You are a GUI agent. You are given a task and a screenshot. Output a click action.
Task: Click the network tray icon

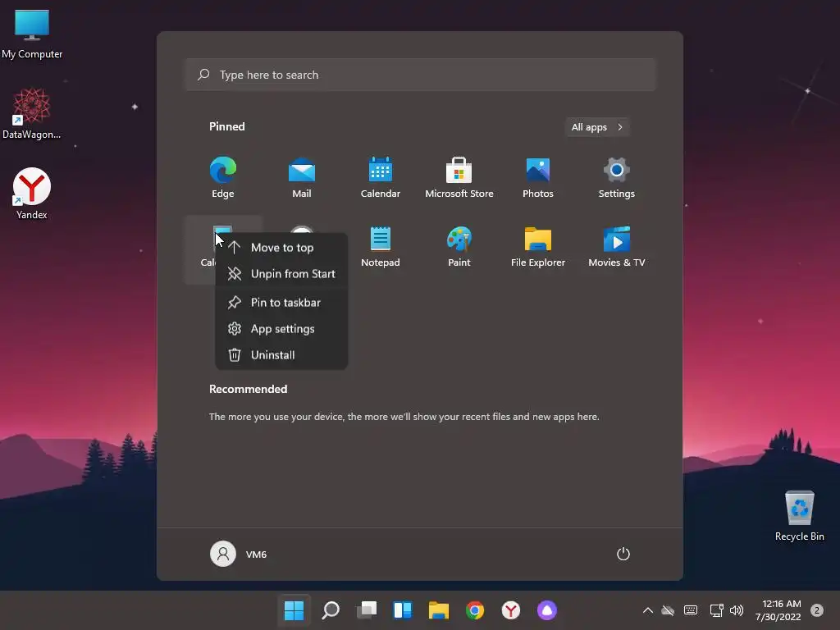pos(716,610)
